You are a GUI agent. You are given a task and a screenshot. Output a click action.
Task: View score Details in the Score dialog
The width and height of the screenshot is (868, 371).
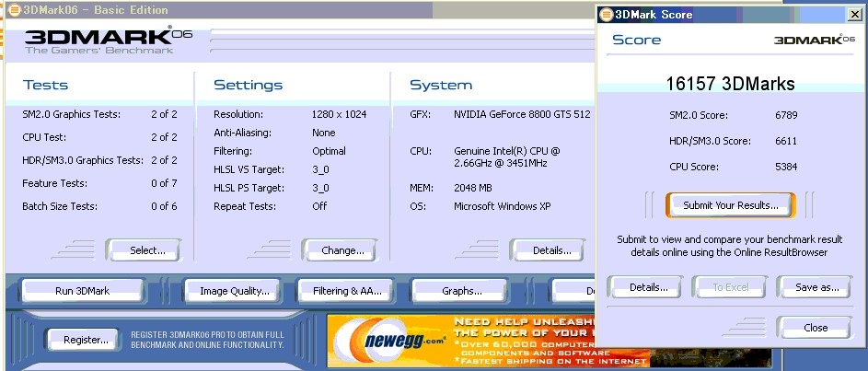tap(648, 287)
